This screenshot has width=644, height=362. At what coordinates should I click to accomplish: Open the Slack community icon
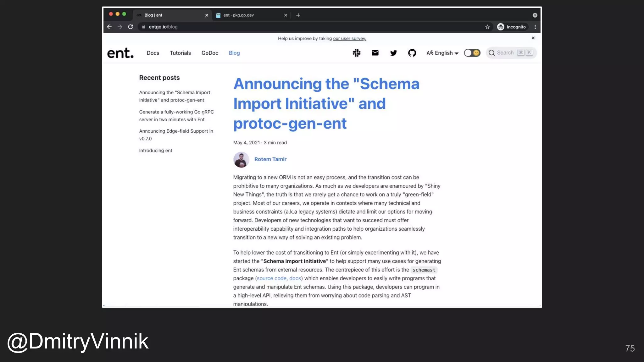356,53
